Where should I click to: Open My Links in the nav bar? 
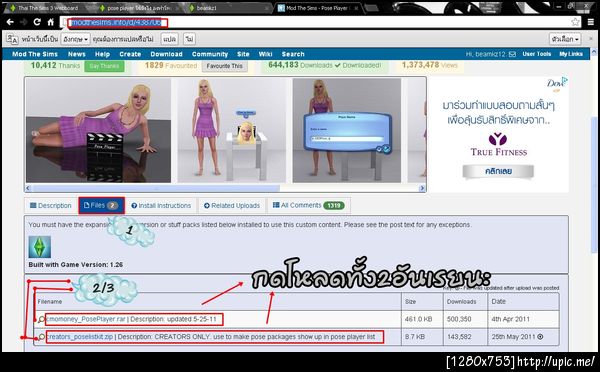click(x=571, y=54)
